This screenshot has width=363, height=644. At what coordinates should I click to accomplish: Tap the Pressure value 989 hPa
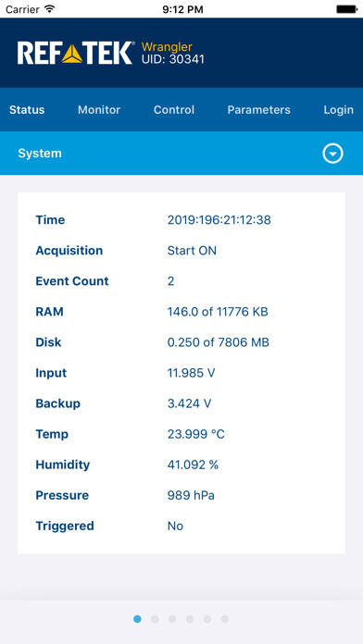coord(191,495)
